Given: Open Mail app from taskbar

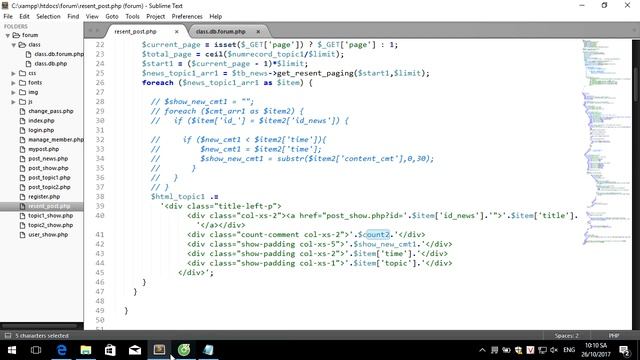Looking at the screenshot, I should pyautogui.click(x=135, y=350).
